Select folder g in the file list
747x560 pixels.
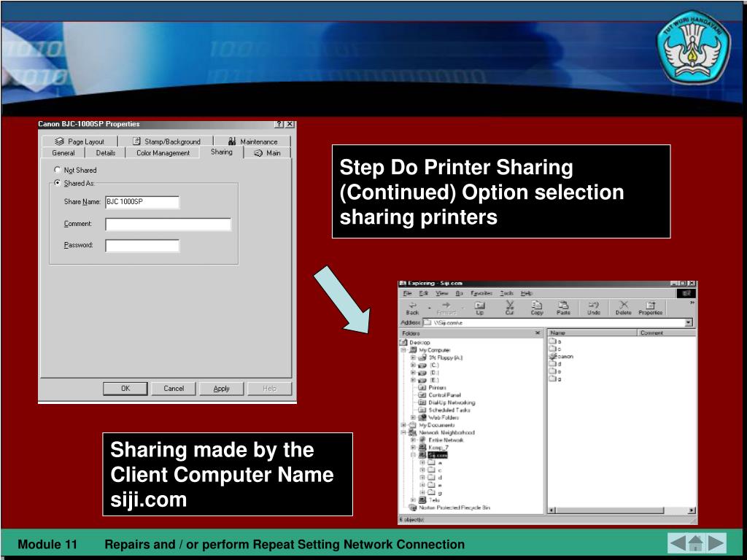click(x=555, y=379)
